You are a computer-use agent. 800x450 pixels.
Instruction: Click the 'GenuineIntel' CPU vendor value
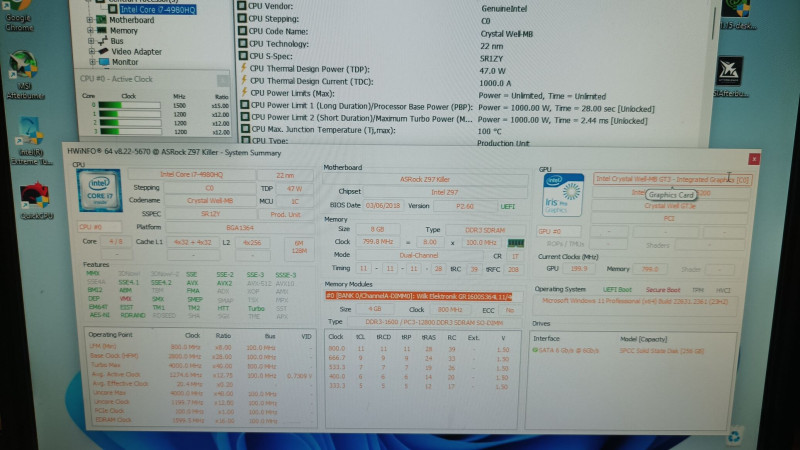tap(504, 9)
